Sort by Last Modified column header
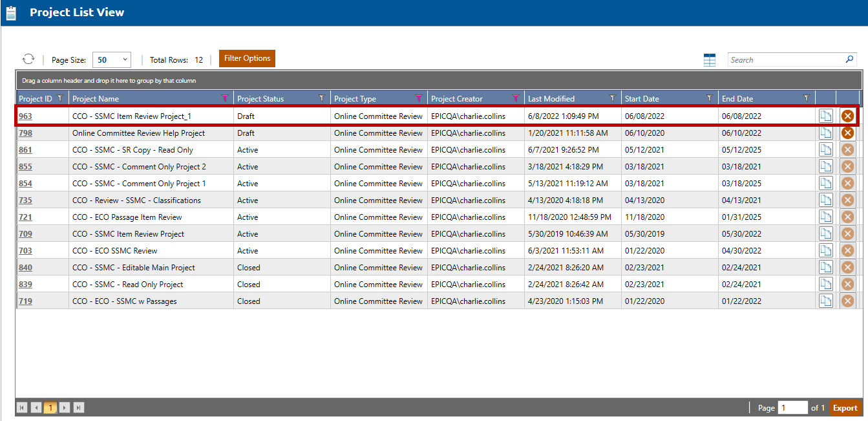The width and height of the screenshot is (868, 421). (551, 99)
